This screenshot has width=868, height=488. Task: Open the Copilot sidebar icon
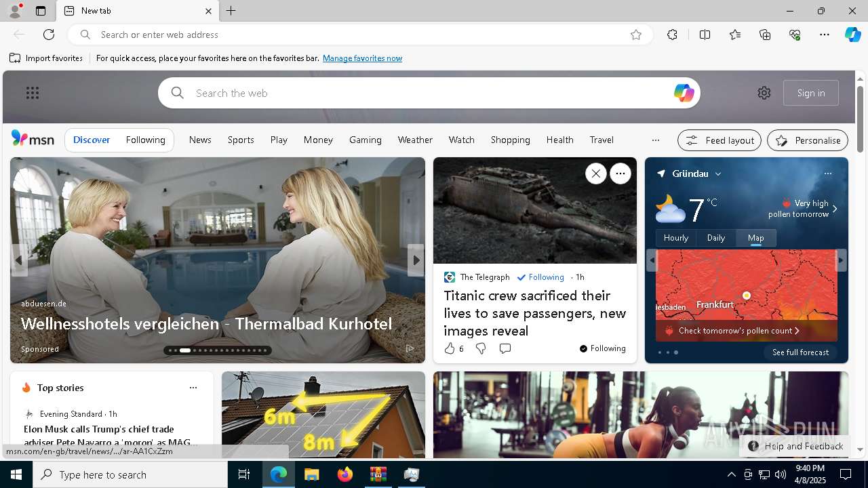(x=852, y=35)
